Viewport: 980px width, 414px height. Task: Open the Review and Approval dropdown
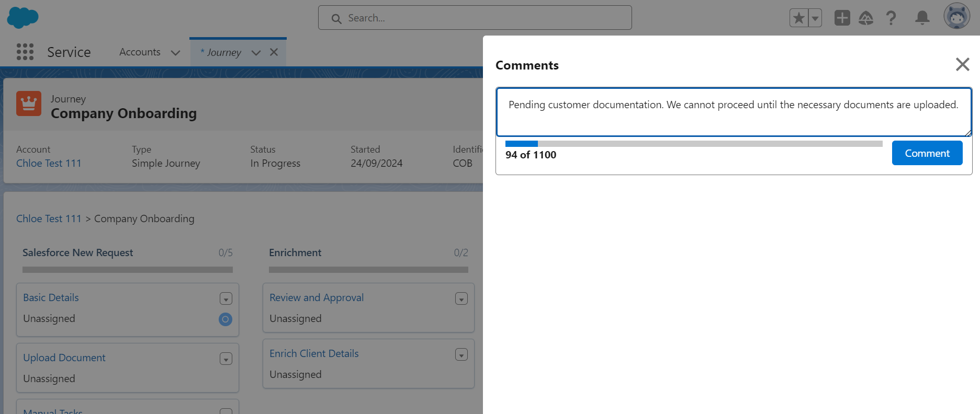[461, 298]
